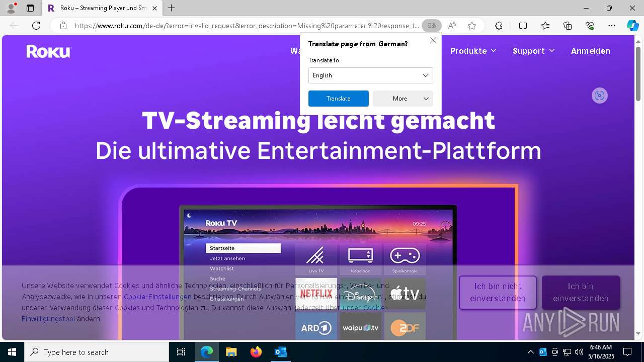The height and width of the screenshot is (362, 644).
Task: Open the Translate to language dropdown
Action: tap(371, 75)
